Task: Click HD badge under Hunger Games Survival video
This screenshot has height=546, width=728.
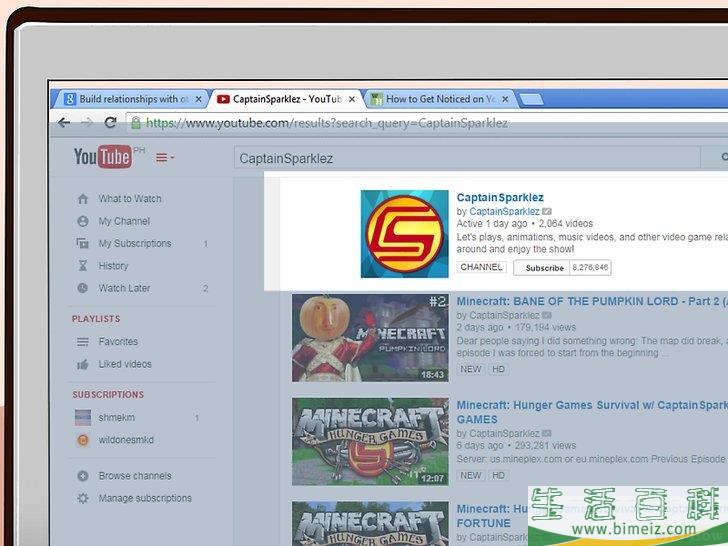Action: 498,475
